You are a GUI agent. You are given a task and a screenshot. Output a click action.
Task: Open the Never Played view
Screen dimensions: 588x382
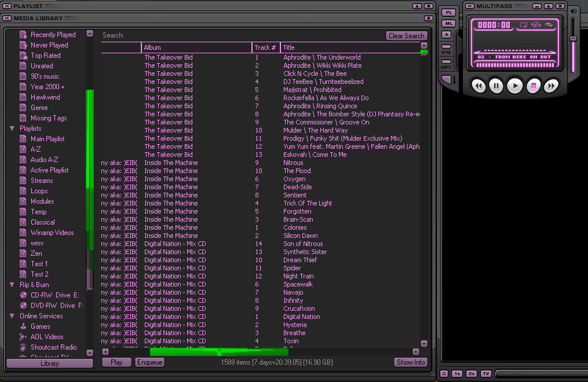(49, 45)
